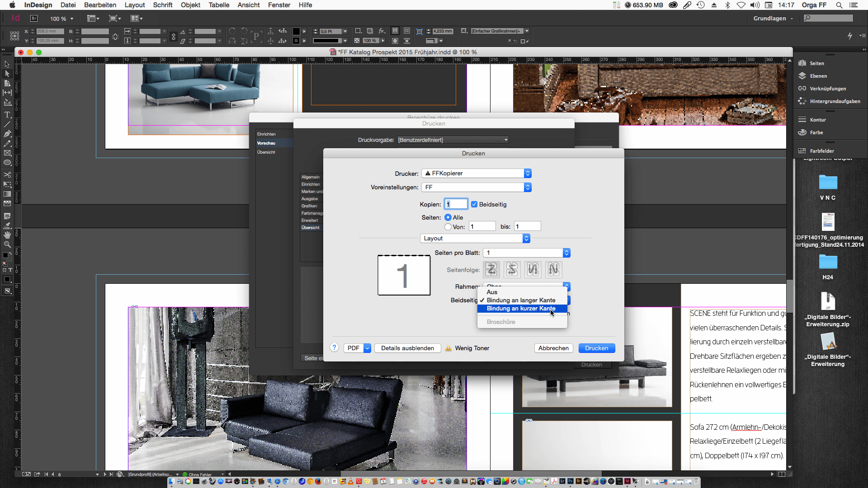Select the Pen tool

pyautogui.click(x=7, y=134)
